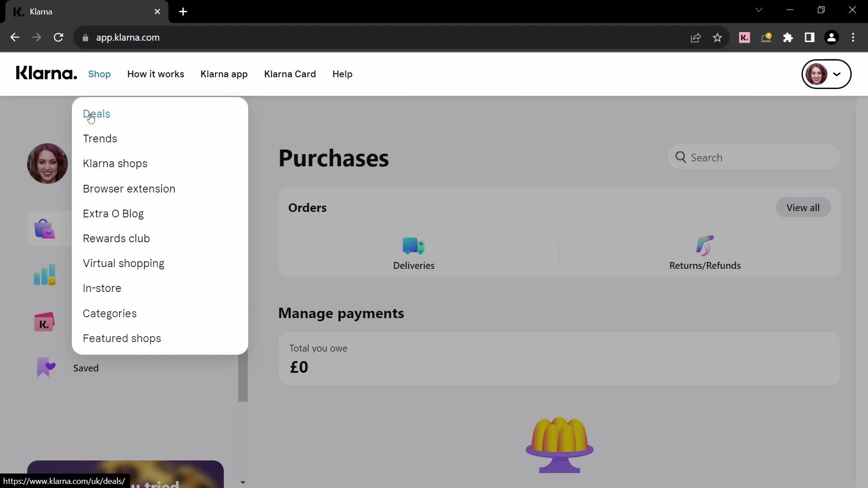Expand the Shop navigation dropdown

click(x=99, y=74)
